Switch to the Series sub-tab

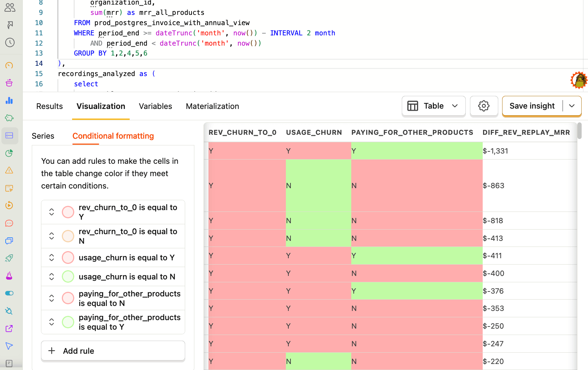(43, 136)
